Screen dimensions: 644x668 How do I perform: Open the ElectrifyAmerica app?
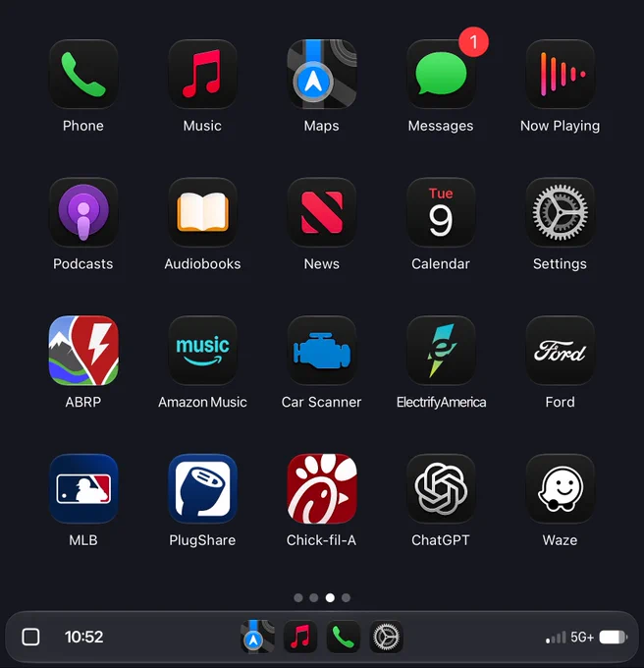[441, 350]
